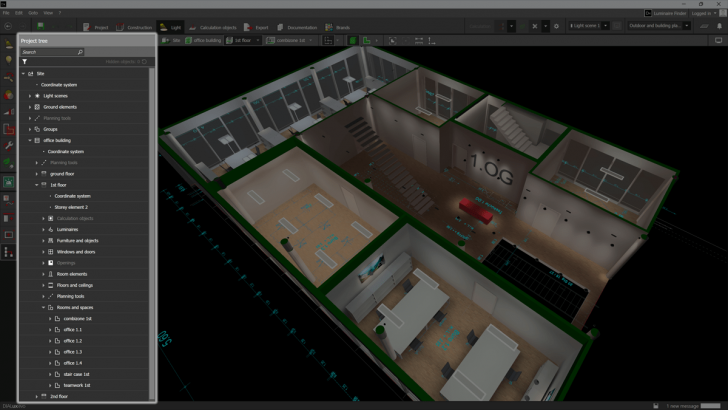Click the zoom to fit view icon

tap(392, 40)
